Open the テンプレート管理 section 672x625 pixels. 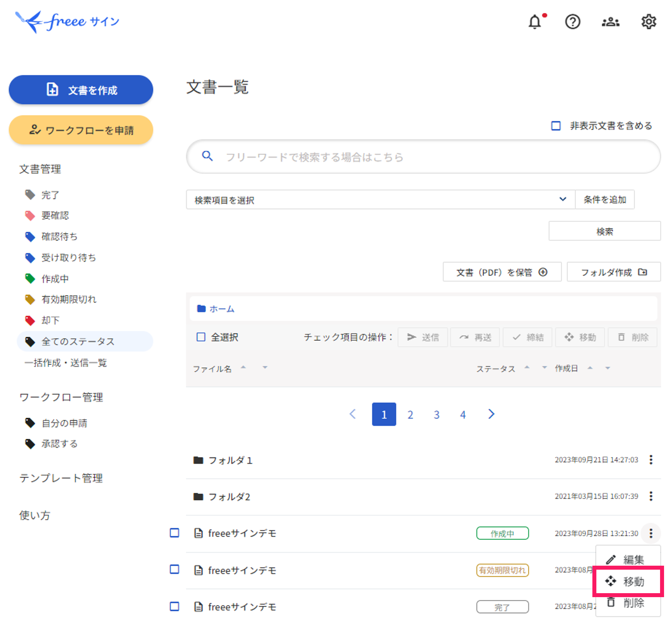click(61, 478)
